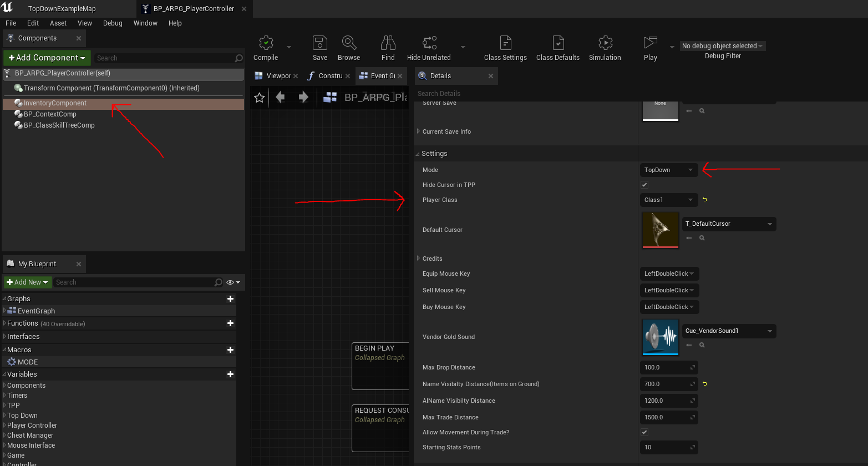Add a new Variable with plus icon
Image resolution: width=868 pixels, height=466 pixels.
pos(230,374)
